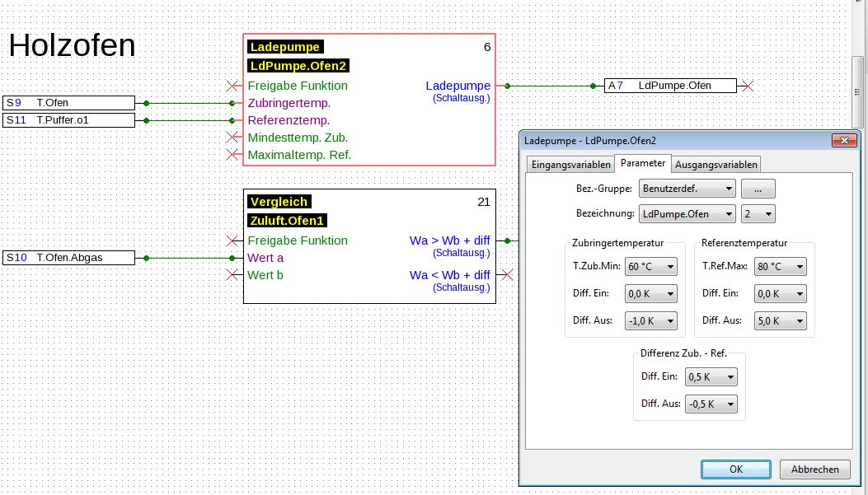The image size is (868, 495).
Task: Switch to the Eingangsvariablen tab
Action: tap(571, 165)
